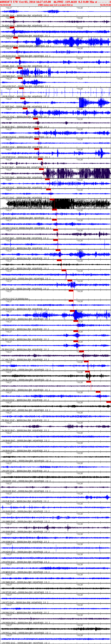Click the UW BLOW HHZ label
111x644 pixels.
(x=26, y=380)
